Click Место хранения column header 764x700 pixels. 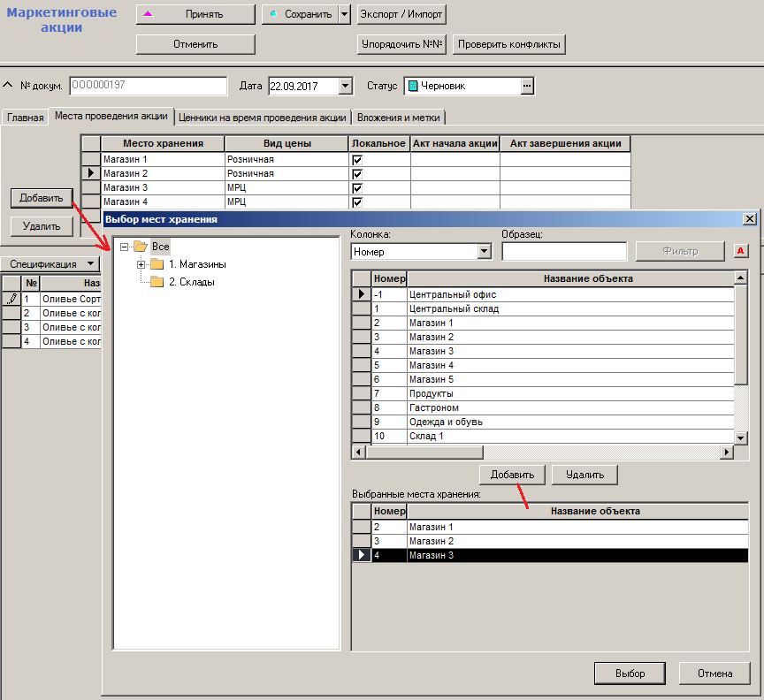[x=163, y=143]
